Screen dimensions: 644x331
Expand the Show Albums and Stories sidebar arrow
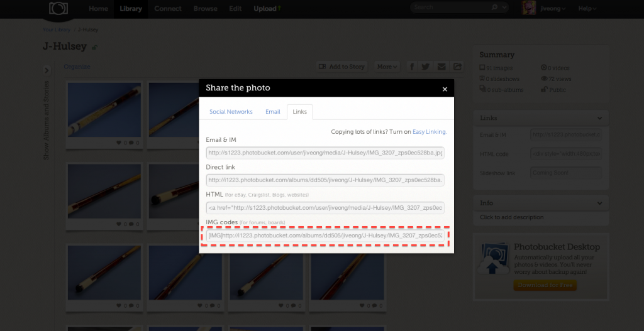coord(47,70)
